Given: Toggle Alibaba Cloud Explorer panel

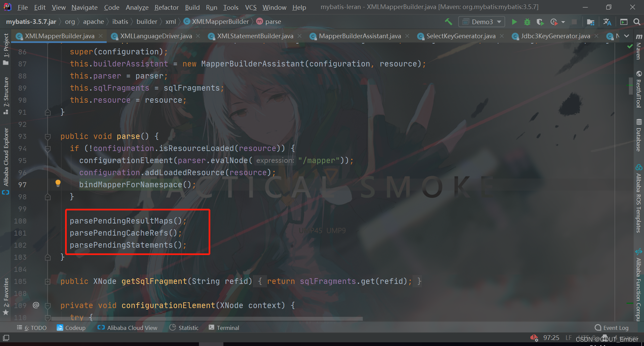Looking at the screenshot, I should (x=6, y=161).
